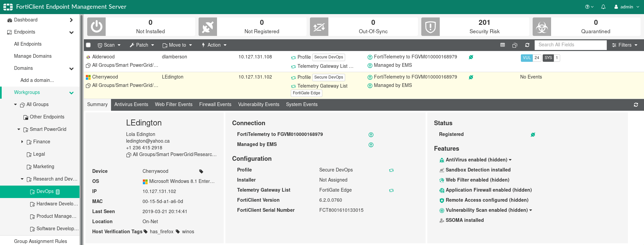Image resolution: width=644 pixels, height=245 pixels.
Task: Expand the Finance tree node
Action: [x=22, y=142]
